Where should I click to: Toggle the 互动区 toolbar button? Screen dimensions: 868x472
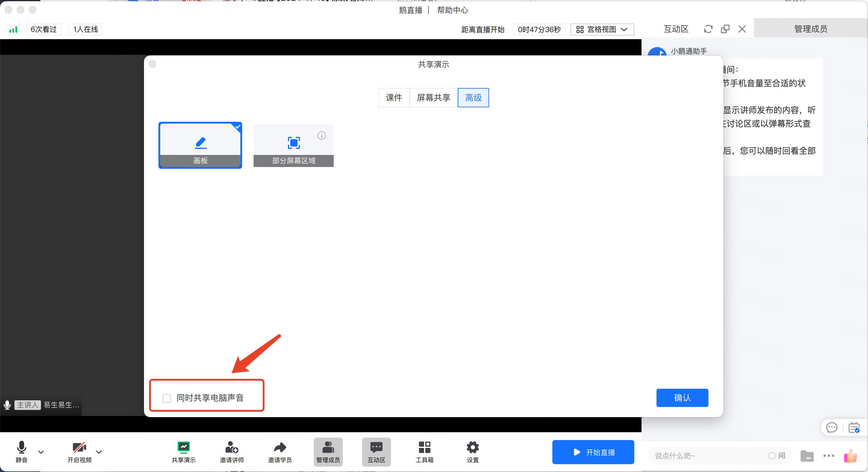tap(376, 452)
